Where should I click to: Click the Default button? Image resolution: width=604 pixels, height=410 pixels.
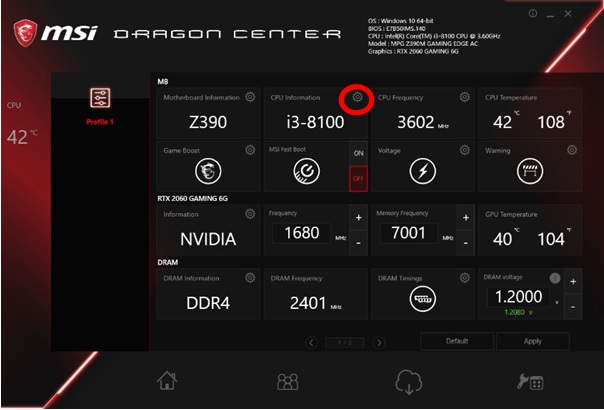[x=457, y=341]
